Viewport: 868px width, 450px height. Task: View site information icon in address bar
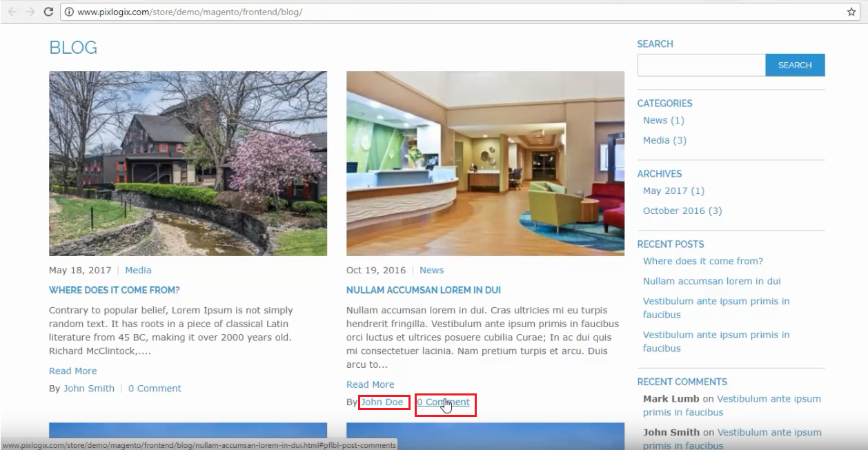click(70, 12)
